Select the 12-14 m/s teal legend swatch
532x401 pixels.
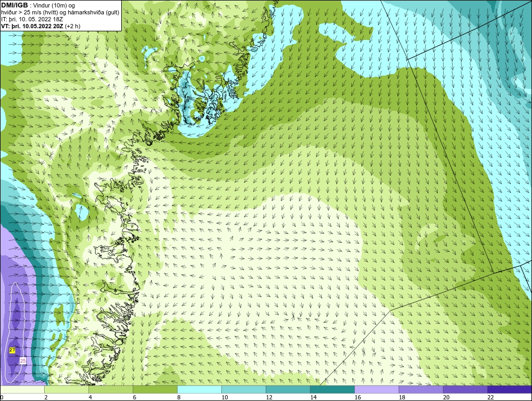point(288,389)
